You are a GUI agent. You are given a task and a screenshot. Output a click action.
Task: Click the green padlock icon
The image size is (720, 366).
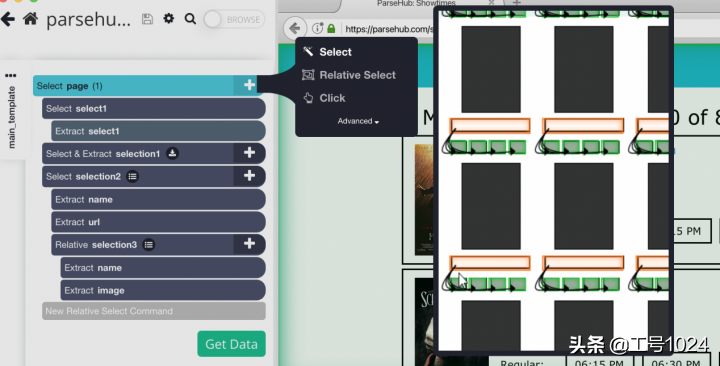[331, 28]
